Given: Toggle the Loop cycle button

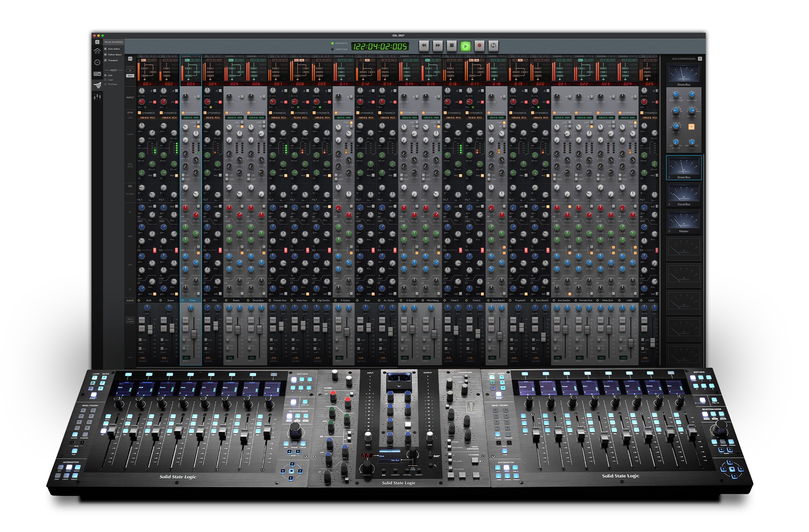Looking at the screenshot, I should [493, 45].
